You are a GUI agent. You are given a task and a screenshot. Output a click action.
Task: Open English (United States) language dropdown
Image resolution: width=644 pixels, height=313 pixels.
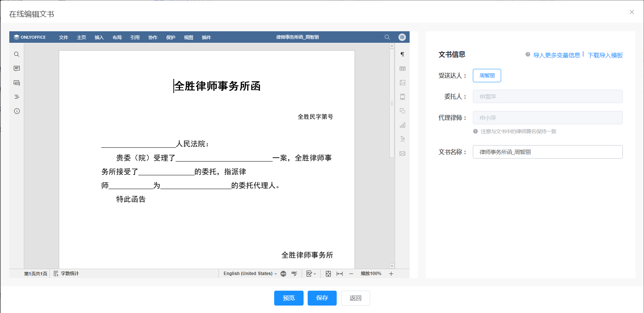pos(250,274)
